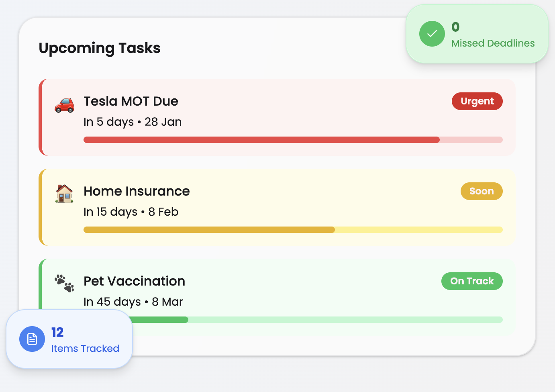This screenshot has width=555, height=392.
Task: Open the Pet Vaccination task title
Action: [x=134, y=281]
